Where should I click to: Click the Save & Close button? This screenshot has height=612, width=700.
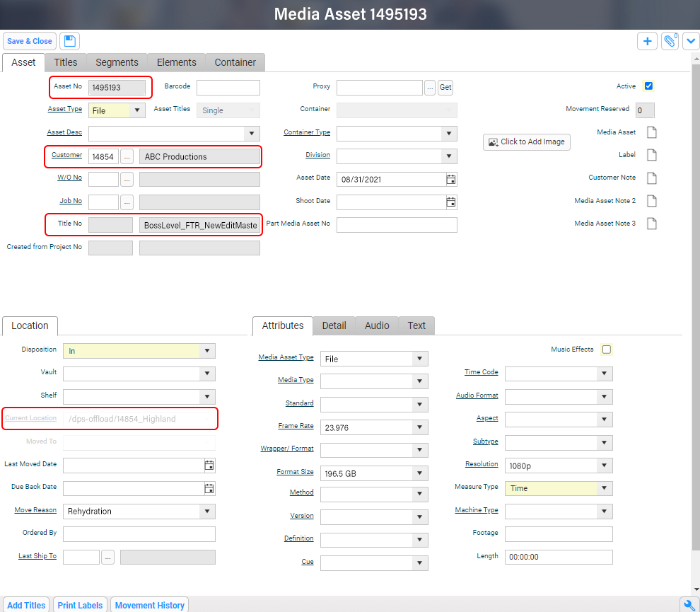coord(29,40)
